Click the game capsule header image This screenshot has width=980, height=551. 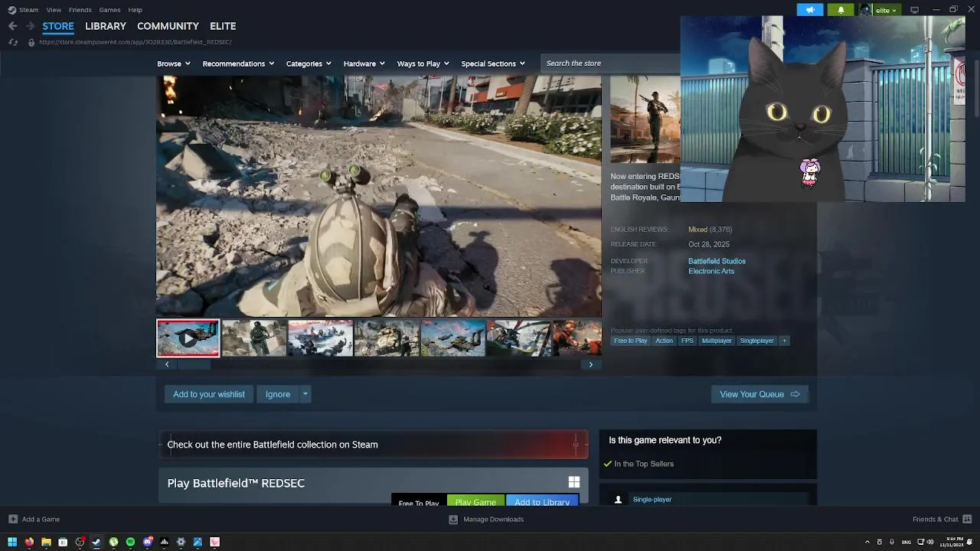coord(645,119)
